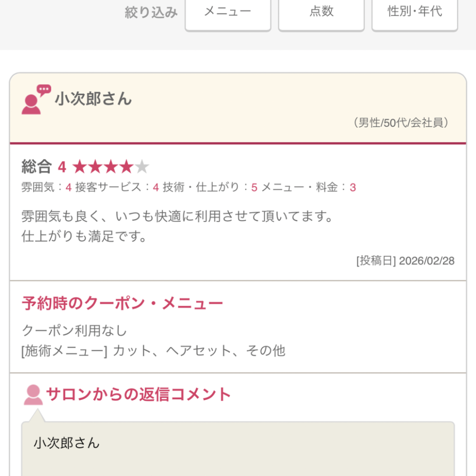Click the 予約時のクーポン・メニュー heading
The height and width of the screenshot is (476, 476).
(122, 304)
